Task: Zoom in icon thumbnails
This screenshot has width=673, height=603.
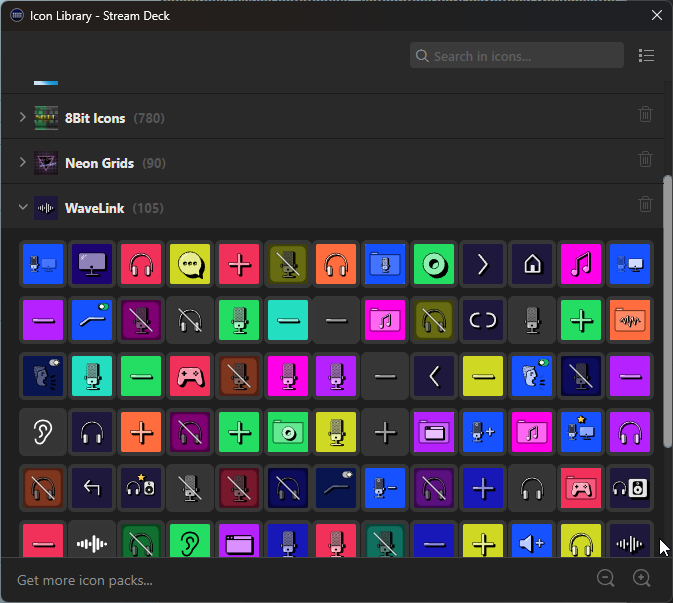Action: click(x=642, y=578)
